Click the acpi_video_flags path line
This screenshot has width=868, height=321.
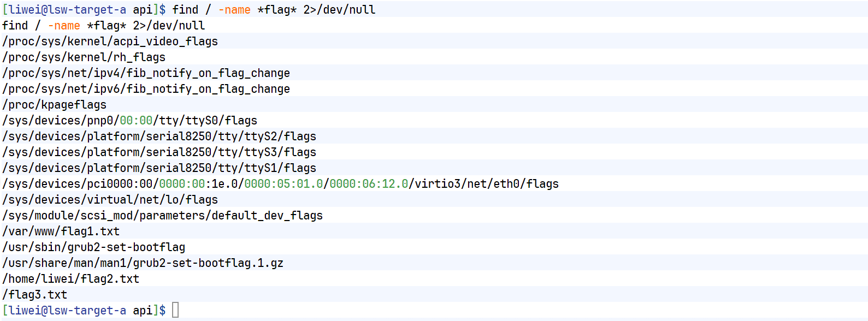pos(110,41)
